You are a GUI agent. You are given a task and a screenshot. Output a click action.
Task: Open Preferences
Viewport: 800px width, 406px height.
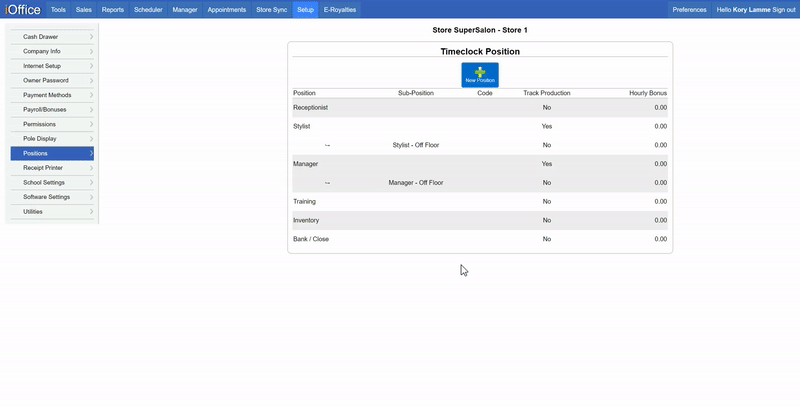[689, 10]
